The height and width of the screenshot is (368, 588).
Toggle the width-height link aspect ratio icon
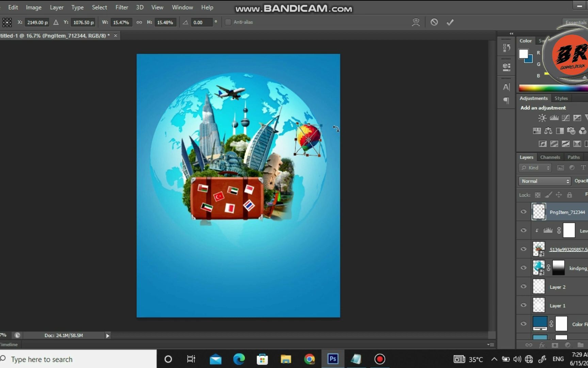tap(139, 22)
